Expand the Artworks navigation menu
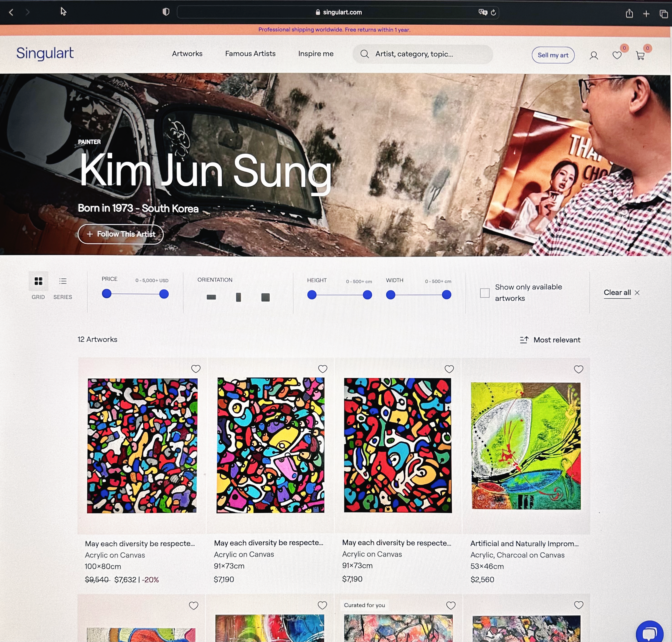The height and width of the screenshot is (642, 672). click(187, 54)
